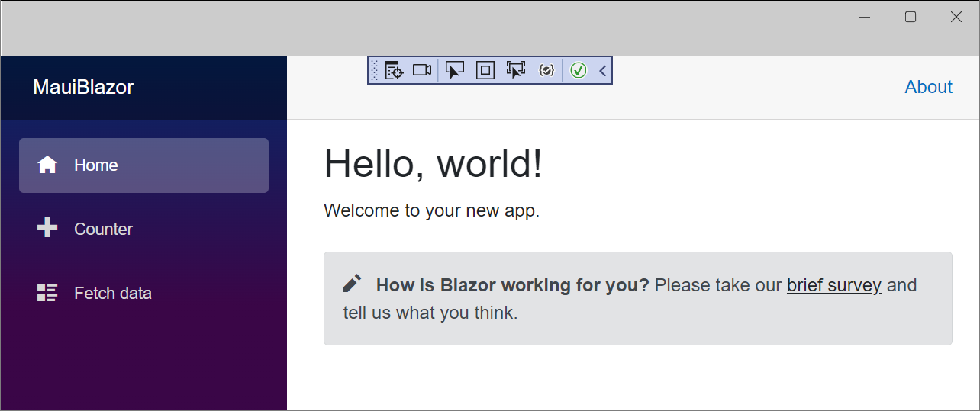Open the Fetch data page
The width and height of the screenshot is (980, 411).
143,294
